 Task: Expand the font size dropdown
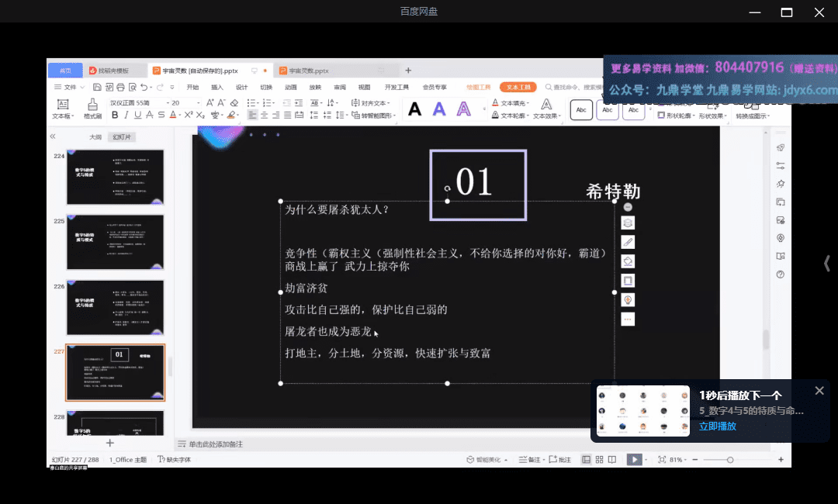point(199,102)
